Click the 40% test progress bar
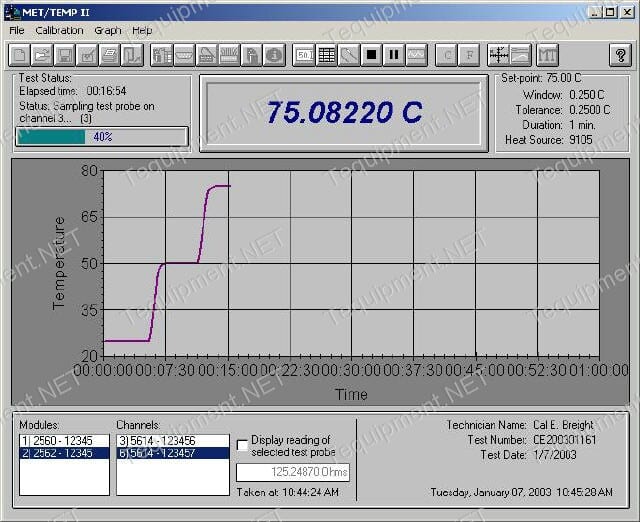The width and height of the screenshot is (640, 522). tap(102, 137)
